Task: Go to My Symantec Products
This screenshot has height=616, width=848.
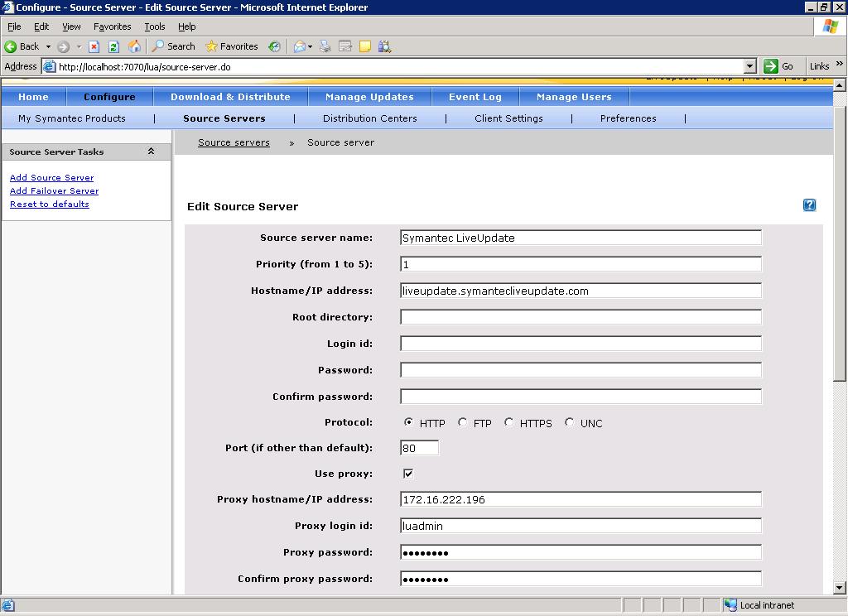Action: pos(72,118)
